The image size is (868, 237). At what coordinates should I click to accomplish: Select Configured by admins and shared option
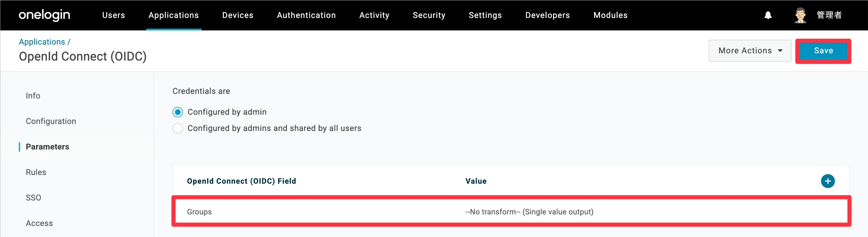tap(178, 128)
